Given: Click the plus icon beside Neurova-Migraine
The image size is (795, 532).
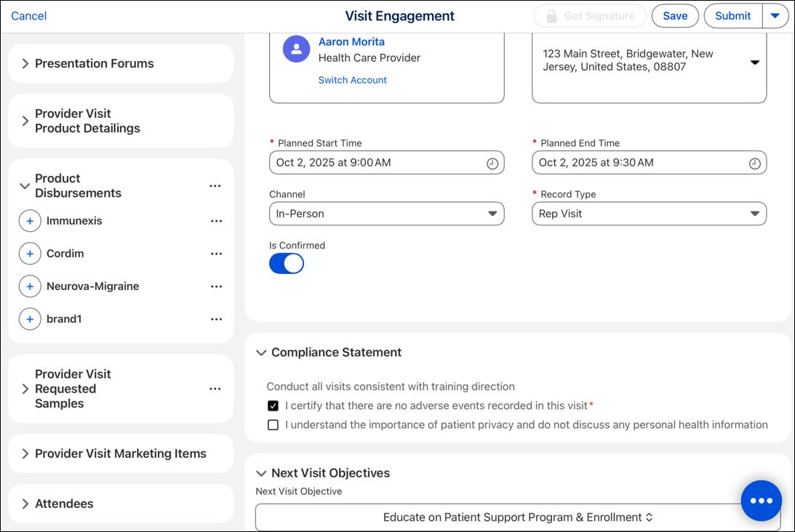Looking at the screenshot, I should [x=30, y=286].
